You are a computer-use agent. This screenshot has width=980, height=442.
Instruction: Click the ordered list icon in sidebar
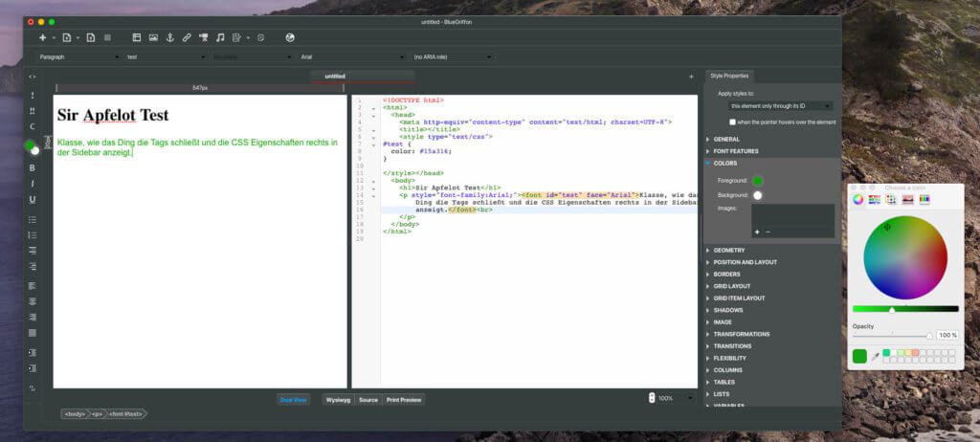33,235
